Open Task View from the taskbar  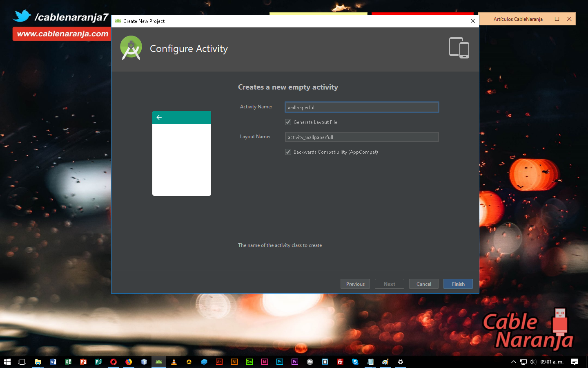(22, 362)
